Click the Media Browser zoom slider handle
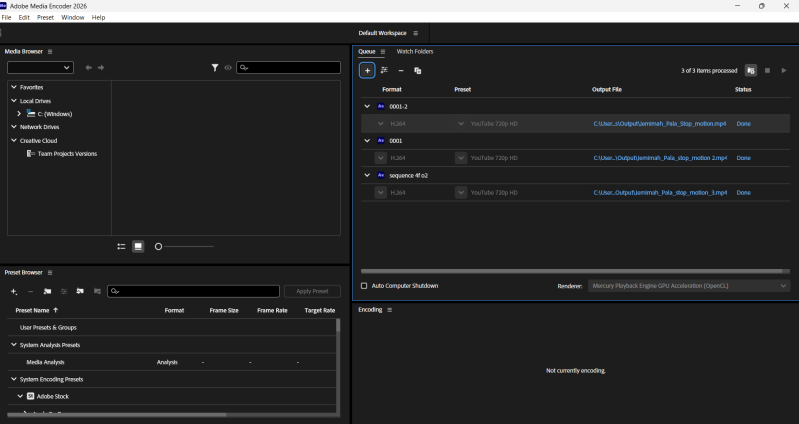The height and width of the screenshot is (424, 799). pyautogui.click(x=158, y=247)
